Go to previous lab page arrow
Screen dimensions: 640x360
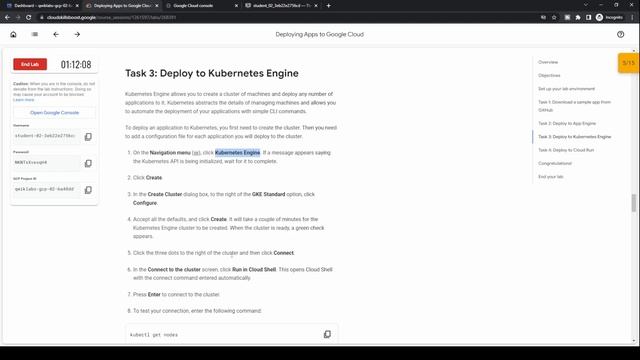[56, 34]
